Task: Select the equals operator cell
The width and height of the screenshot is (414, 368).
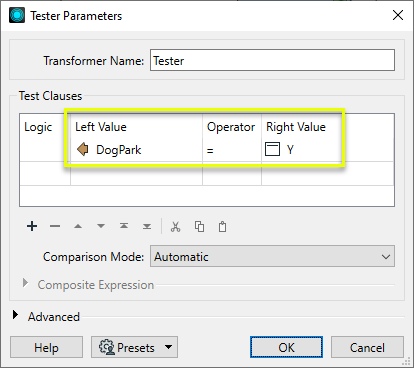Action: pos(232,150)
